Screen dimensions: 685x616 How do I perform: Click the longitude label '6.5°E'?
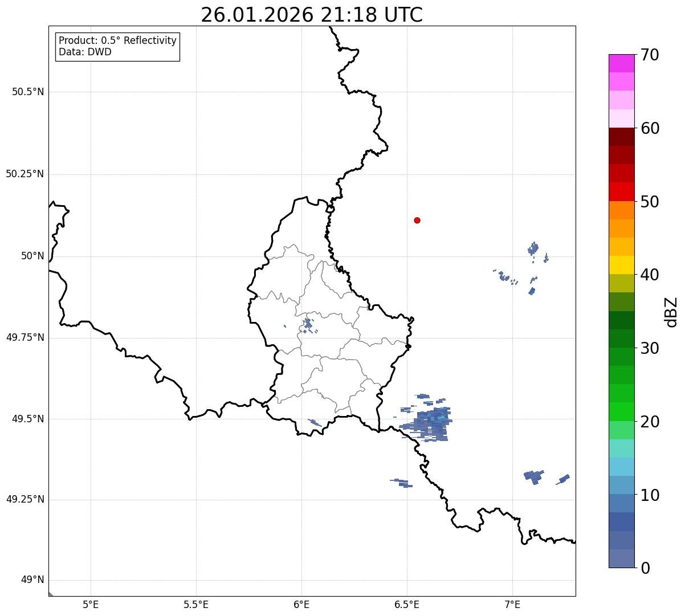pos(407,604)
